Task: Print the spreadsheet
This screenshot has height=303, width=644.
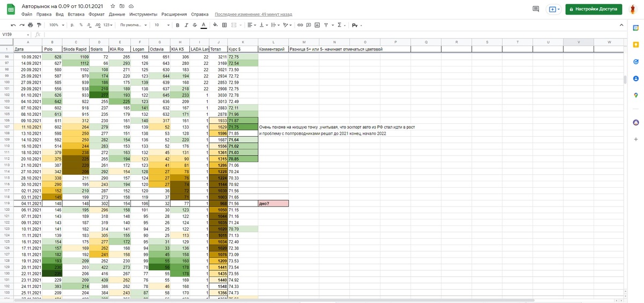Action: [31, 25]
